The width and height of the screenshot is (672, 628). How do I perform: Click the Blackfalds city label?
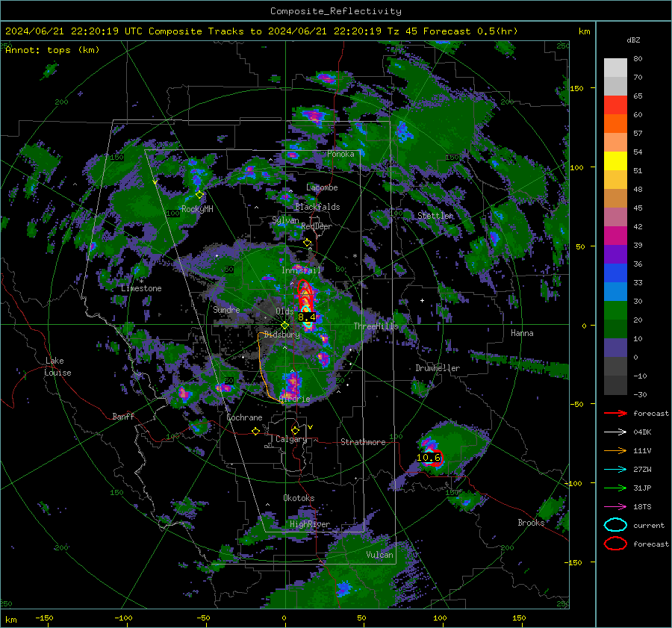317,207
